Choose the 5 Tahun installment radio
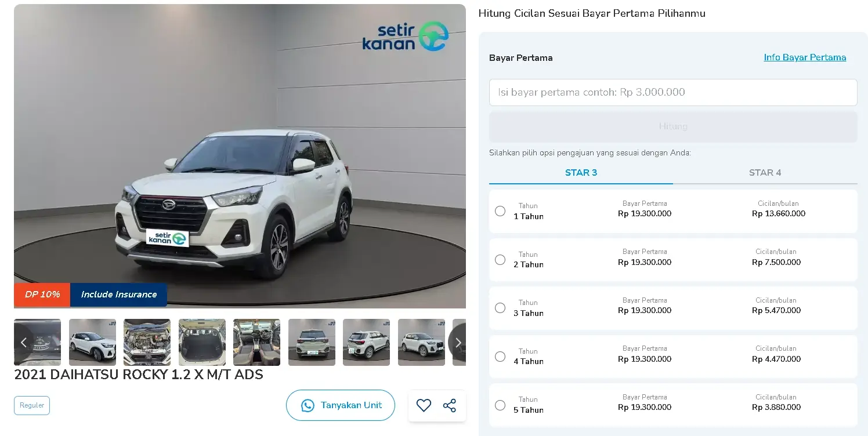 pyautogui.click(x=500, y=405)
